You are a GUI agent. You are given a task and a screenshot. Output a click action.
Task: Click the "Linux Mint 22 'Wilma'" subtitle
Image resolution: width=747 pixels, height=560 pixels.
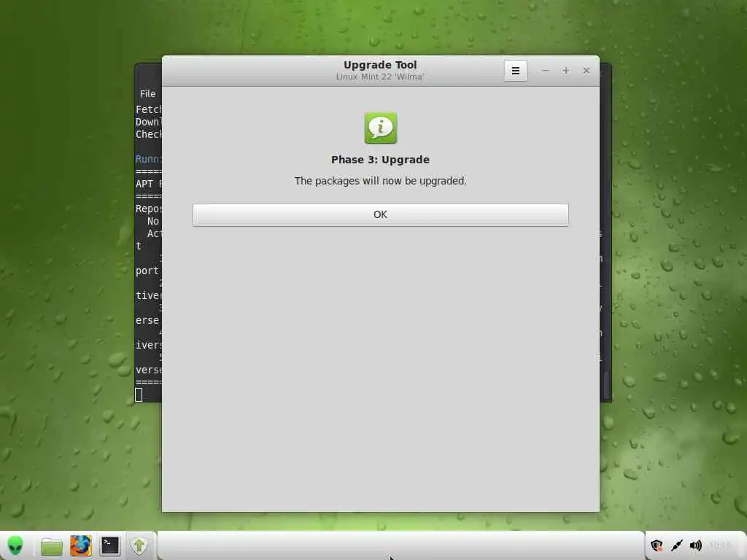coord(380,77)
